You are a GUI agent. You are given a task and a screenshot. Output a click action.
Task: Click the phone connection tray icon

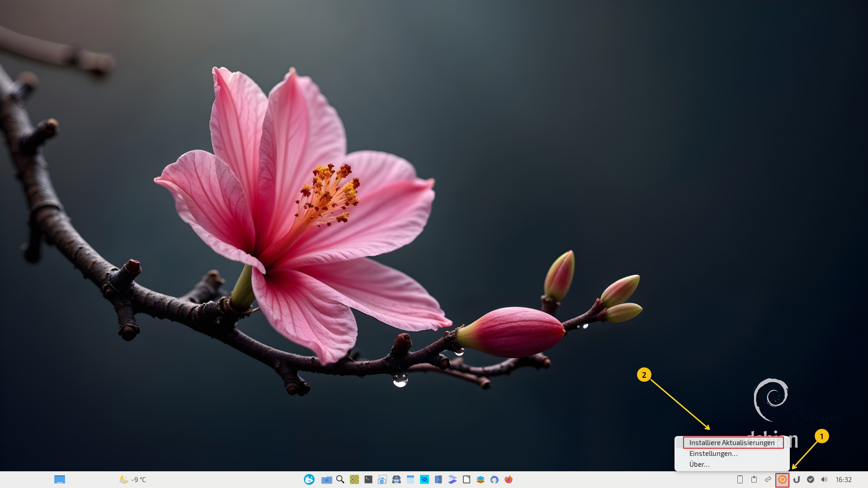(740, 479)
